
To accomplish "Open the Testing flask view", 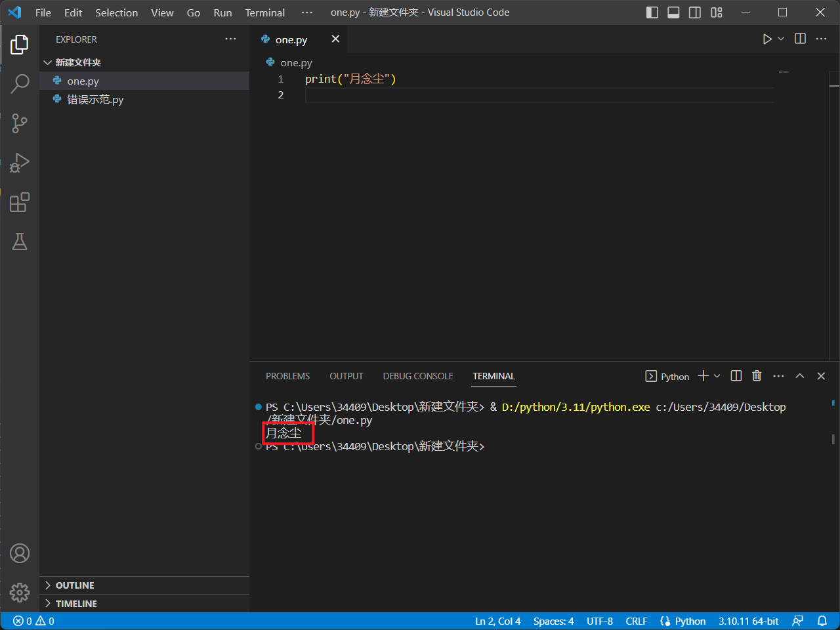I will (x=20, y=241).
